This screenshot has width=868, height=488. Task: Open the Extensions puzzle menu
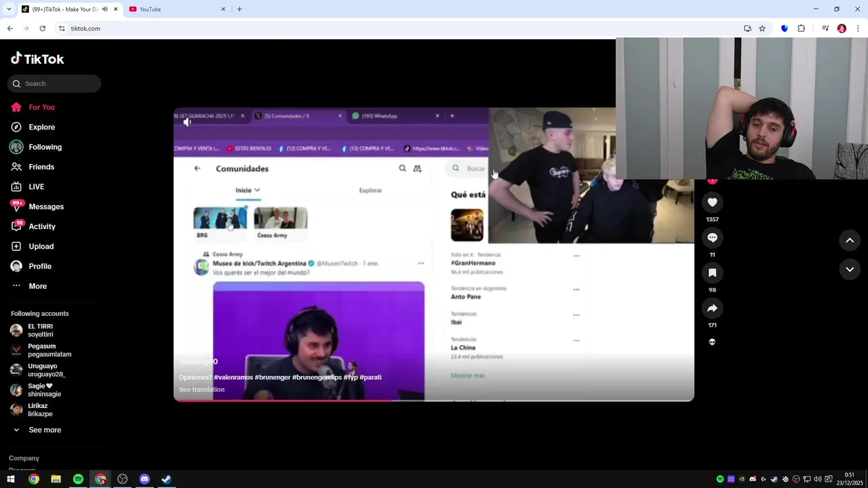tap(801, 28)
